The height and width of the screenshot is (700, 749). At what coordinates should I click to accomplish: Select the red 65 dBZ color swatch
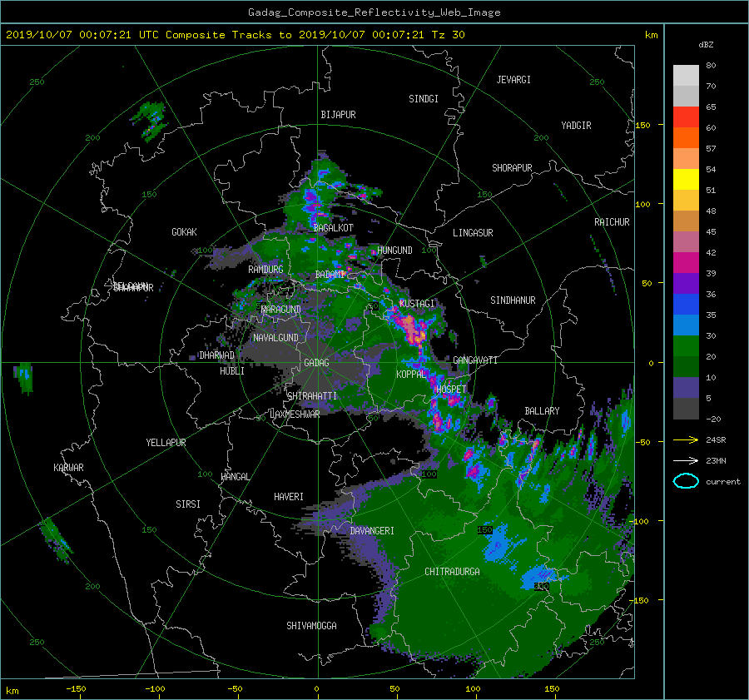click(686, 117)
